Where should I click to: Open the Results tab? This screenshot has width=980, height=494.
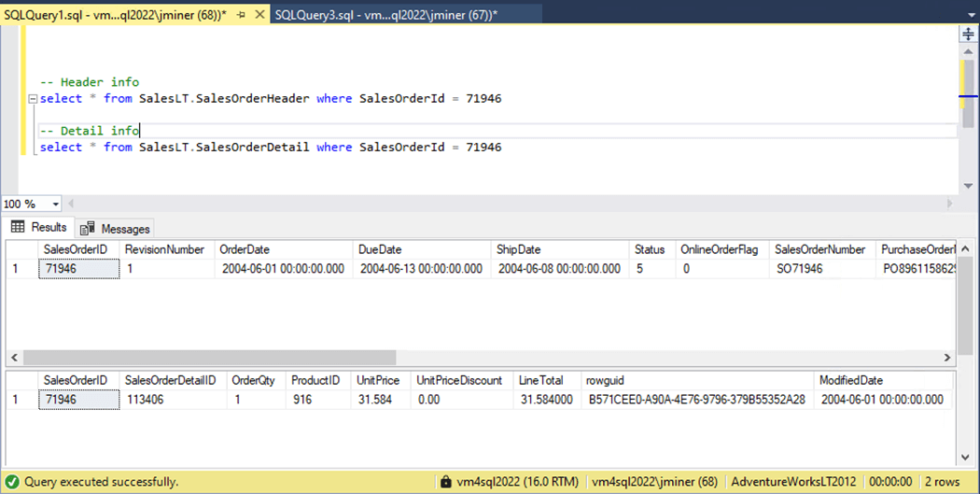39,228
